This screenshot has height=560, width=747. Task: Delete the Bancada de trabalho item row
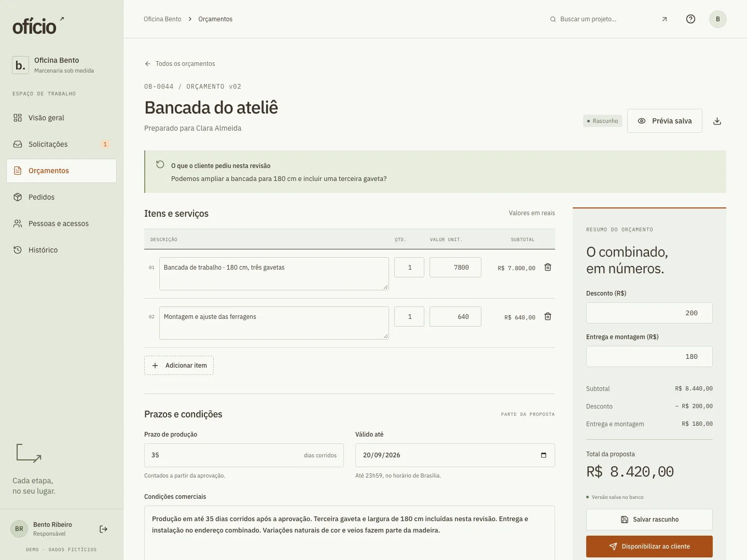[x=548, y=268]
